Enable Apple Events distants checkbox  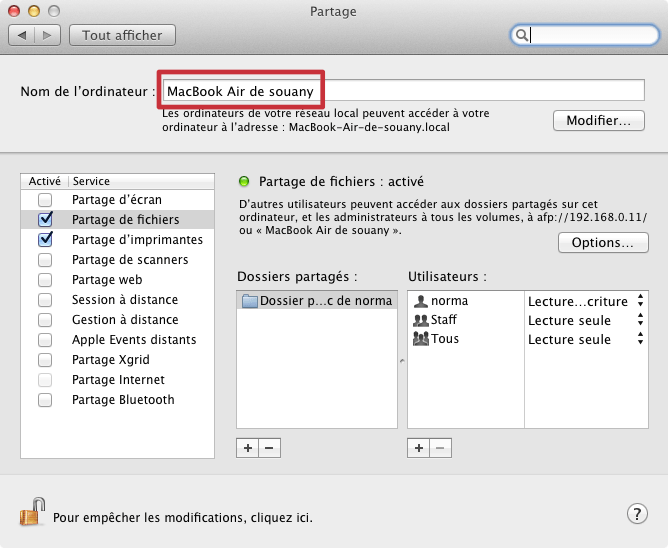[x=45, y=340]
